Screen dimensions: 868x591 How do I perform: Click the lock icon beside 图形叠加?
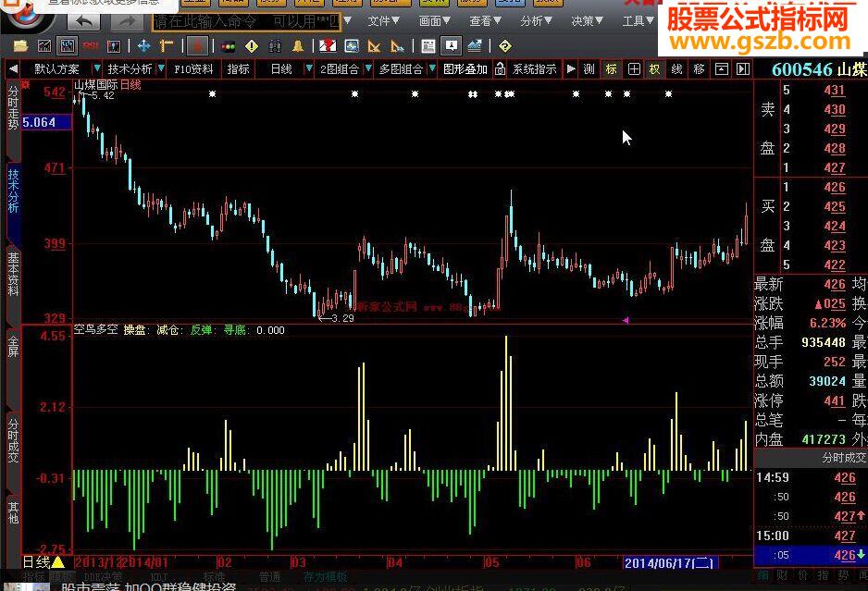(x=500, y=69)
